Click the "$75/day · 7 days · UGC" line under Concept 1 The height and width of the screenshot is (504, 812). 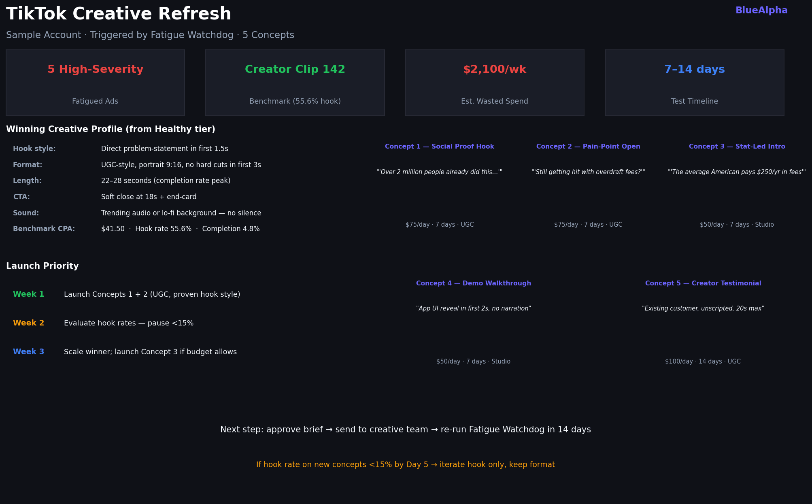(x=440, y=225)
